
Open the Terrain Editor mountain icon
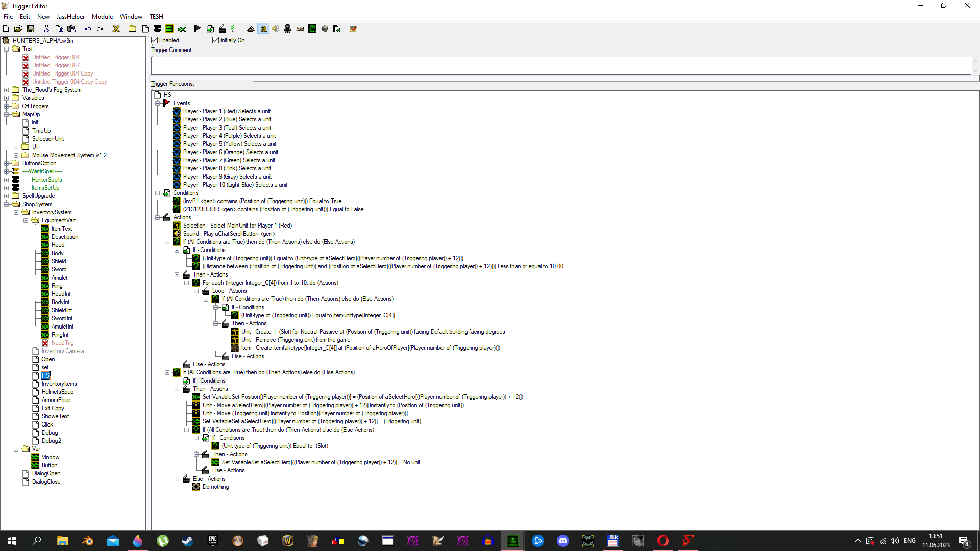tap(251, 29)
